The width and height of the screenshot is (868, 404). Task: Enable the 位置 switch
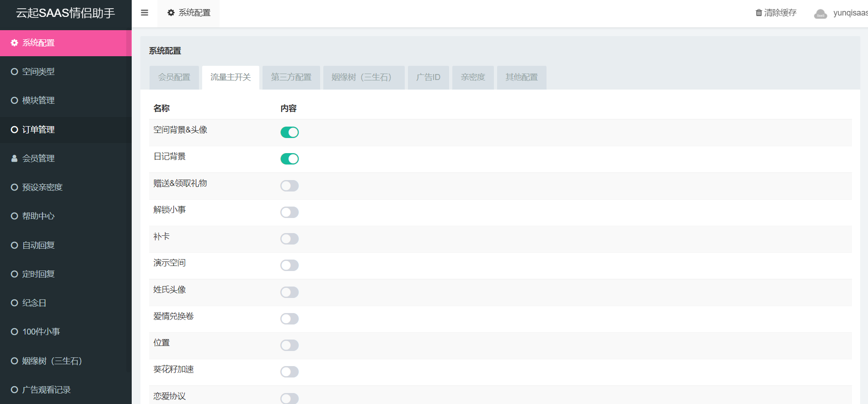point(289,345)
